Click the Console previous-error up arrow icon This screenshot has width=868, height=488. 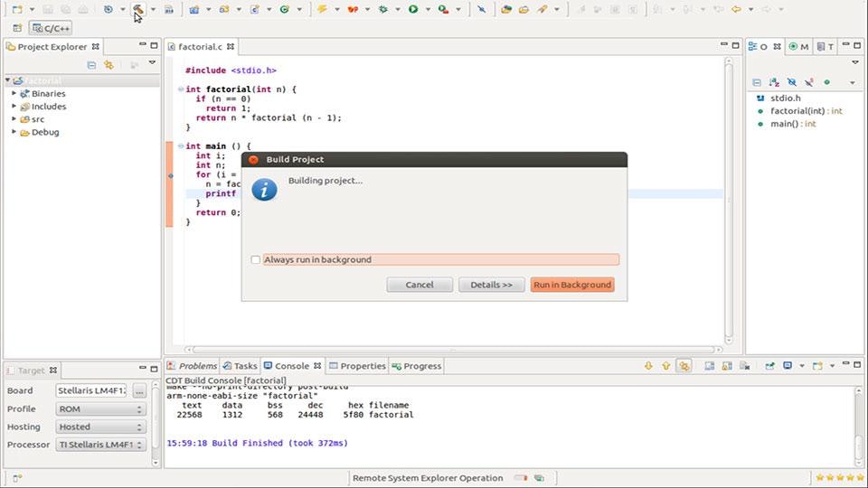tap(666, 366)
